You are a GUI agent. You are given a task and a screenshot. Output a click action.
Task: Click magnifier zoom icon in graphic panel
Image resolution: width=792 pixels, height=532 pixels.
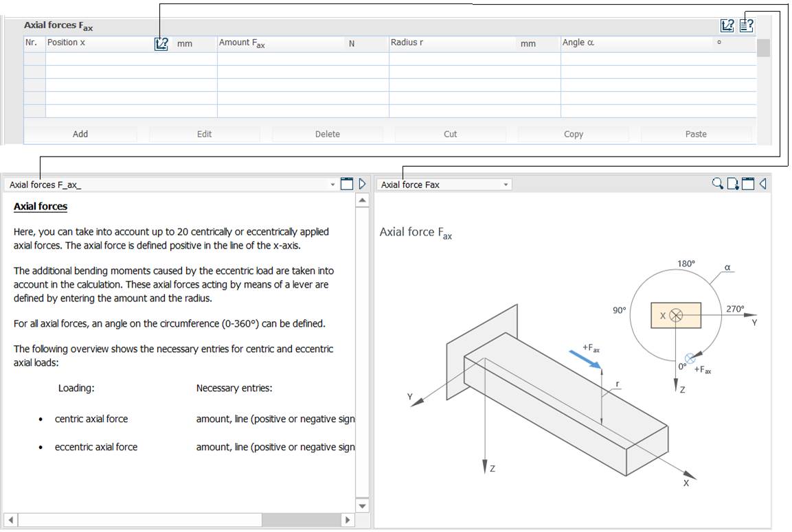pos(717,184)
